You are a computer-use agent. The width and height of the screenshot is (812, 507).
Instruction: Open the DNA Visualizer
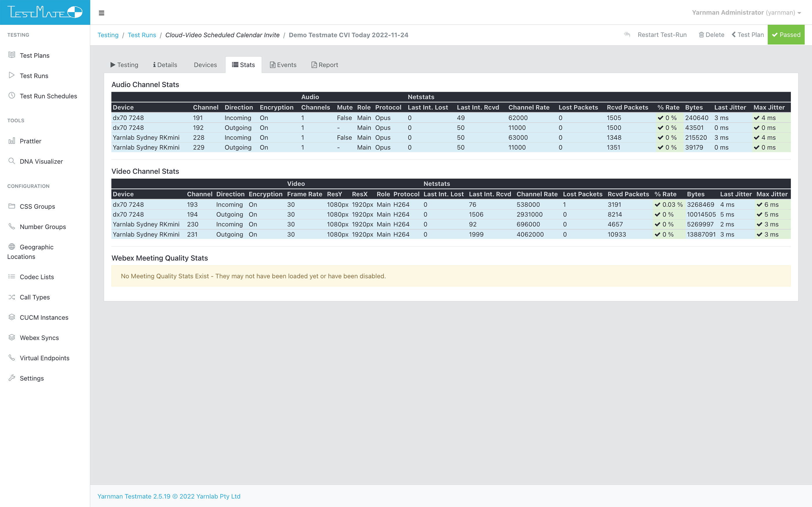coord(41,161)
